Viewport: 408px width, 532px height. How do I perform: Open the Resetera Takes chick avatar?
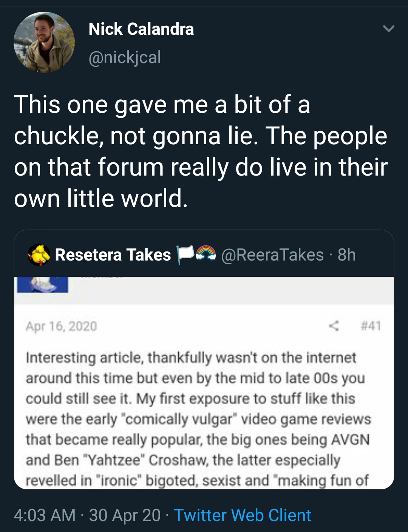pyautogui.click(x=39, y=254)
